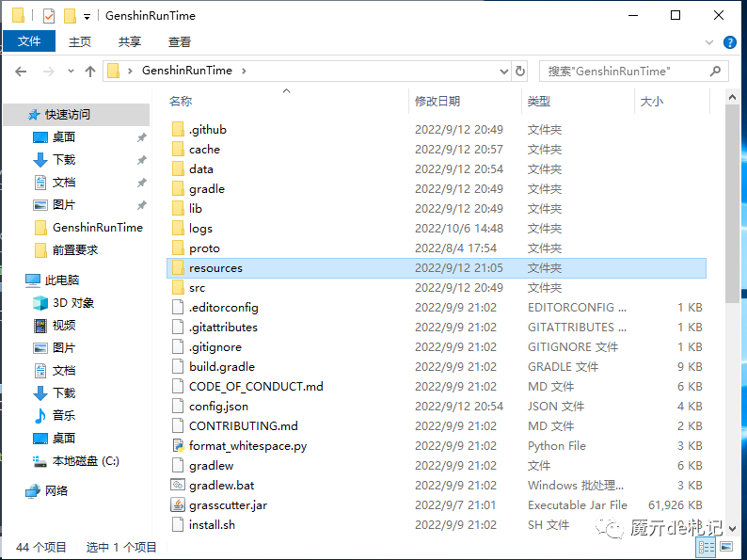Select the logs folder
This screenshot has height=560, width=747.
coord(200,229)
